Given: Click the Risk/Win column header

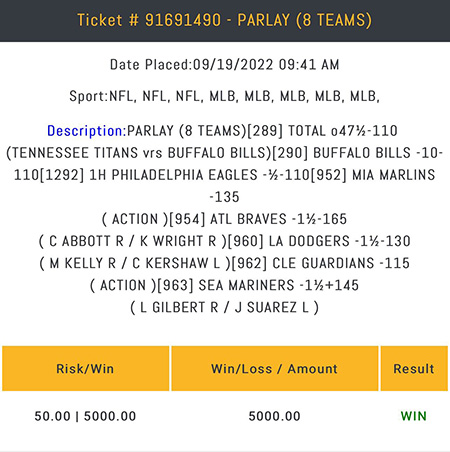Looking at the screenshot, I should point(85,368).
